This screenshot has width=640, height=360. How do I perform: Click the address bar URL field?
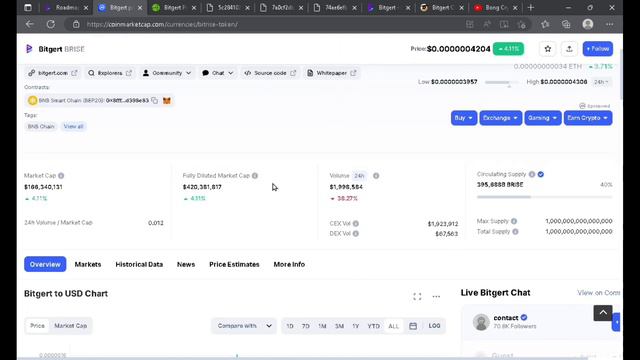pos(269,24)
